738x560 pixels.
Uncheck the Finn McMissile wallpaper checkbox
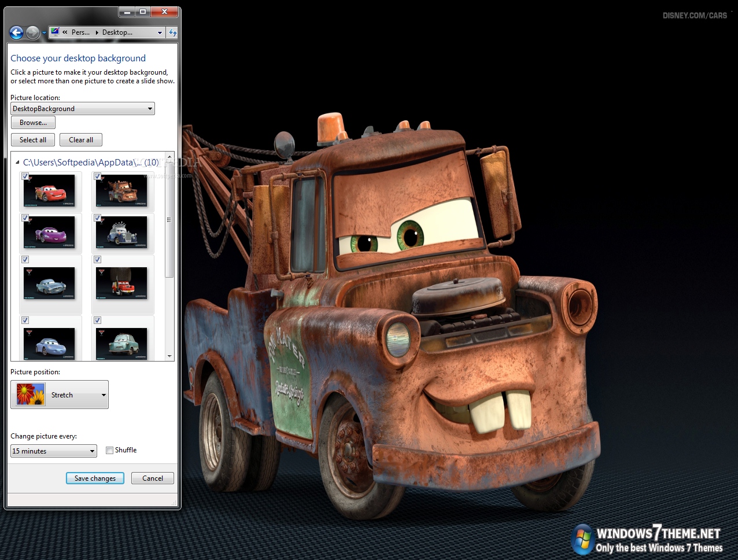click(x=25, y=260)
